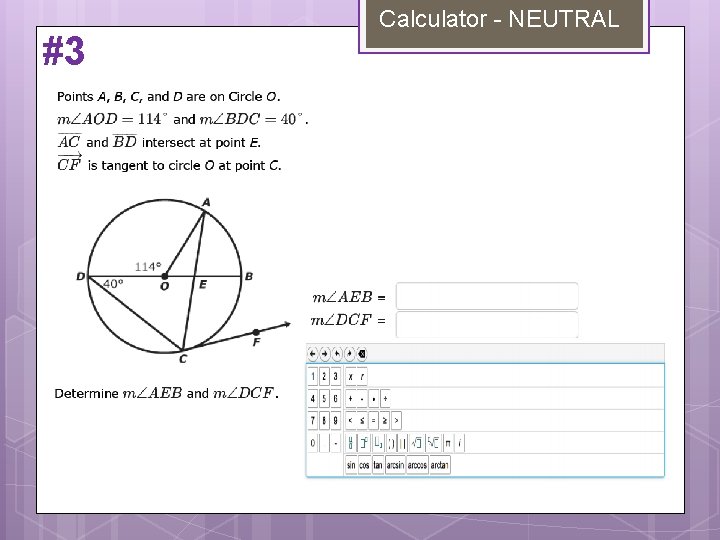The height and width of the screenshot is (540, 720).
Task: Click the 40° angle label in the diagram
Action: pos(113,284)
